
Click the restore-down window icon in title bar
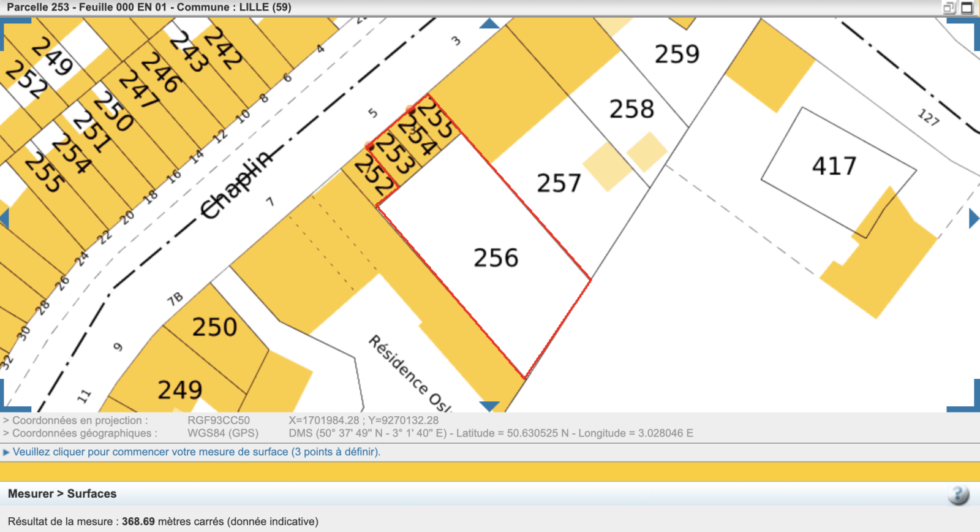click(949, 8)
